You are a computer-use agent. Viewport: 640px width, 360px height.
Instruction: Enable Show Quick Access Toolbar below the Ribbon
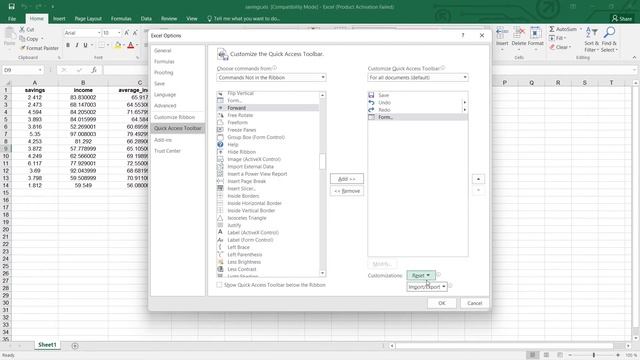[219, 285]
